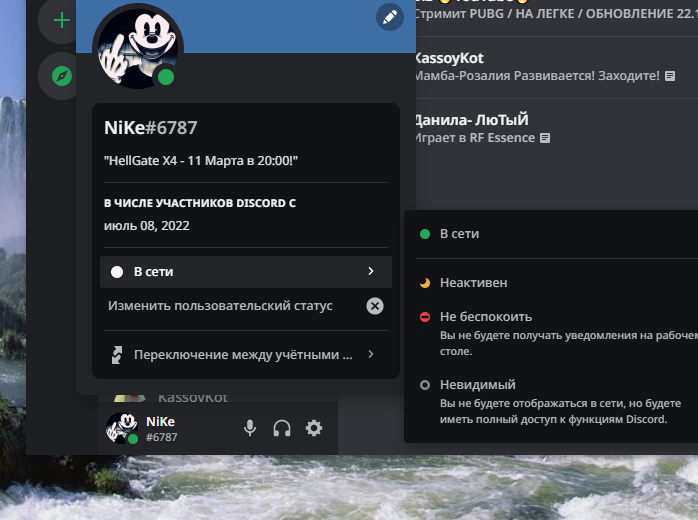
Task: Click the account switch icon
Action: pyautogui.click(x=117, y=355)
